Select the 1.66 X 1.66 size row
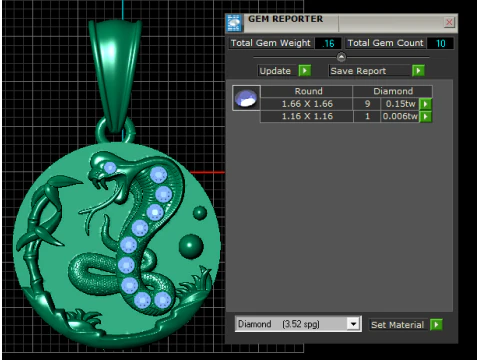The image size is (480, 360). [307, 104]
